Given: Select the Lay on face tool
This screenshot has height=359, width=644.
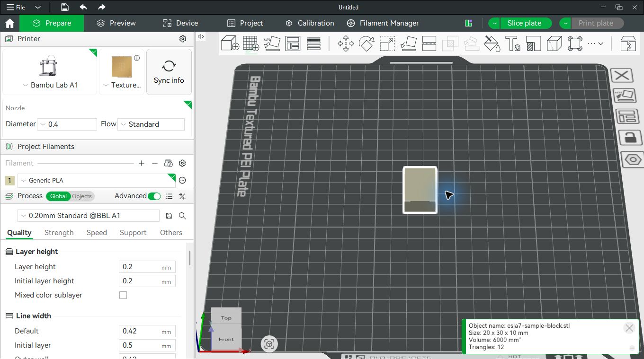Looking at the screenshot, I should pyautogui.click(x=408, y=44).
